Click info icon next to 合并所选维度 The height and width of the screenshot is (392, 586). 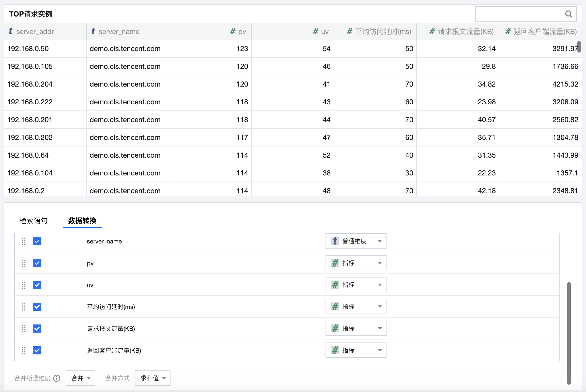57,378
